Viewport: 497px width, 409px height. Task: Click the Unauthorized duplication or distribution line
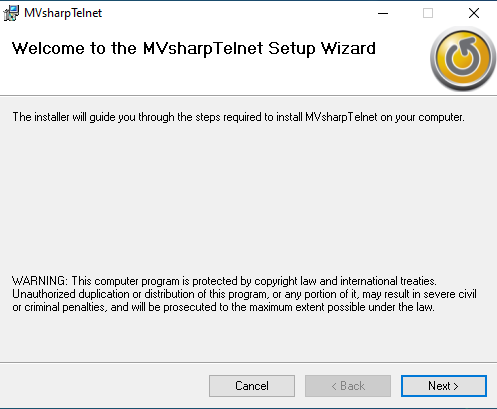click(244, 294)
